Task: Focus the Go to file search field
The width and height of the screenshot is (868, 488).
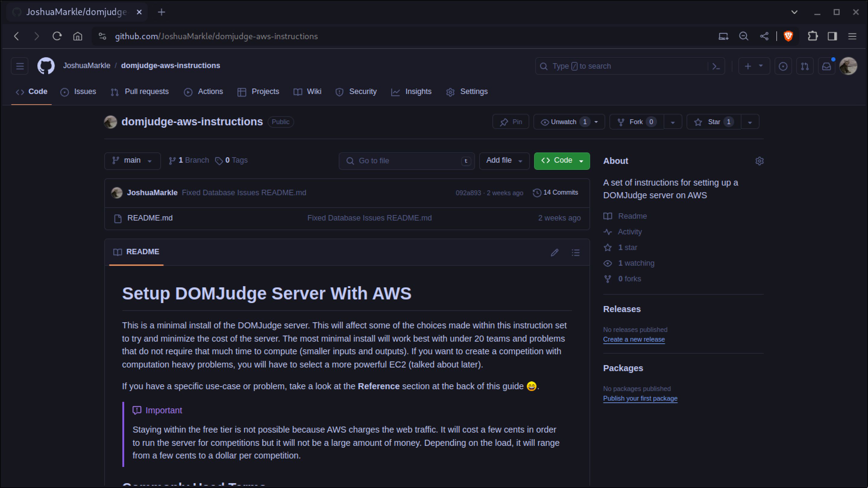Action: tap(407, 161)
